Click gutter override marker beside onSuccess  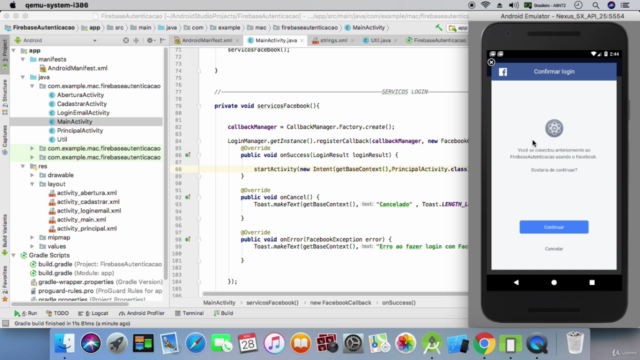point(188,155)
